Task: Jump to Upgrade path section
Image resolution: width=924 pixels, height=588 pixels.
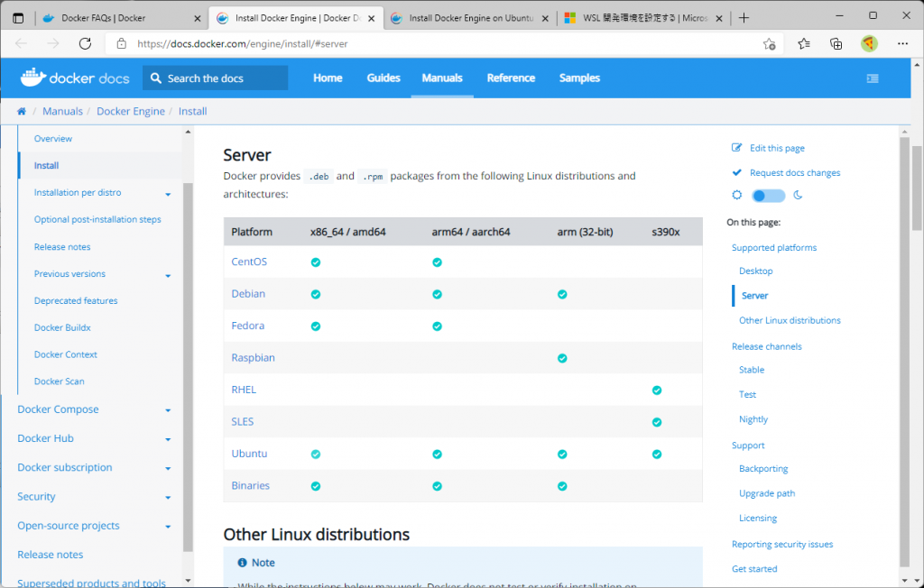Action: click(767, 493)
